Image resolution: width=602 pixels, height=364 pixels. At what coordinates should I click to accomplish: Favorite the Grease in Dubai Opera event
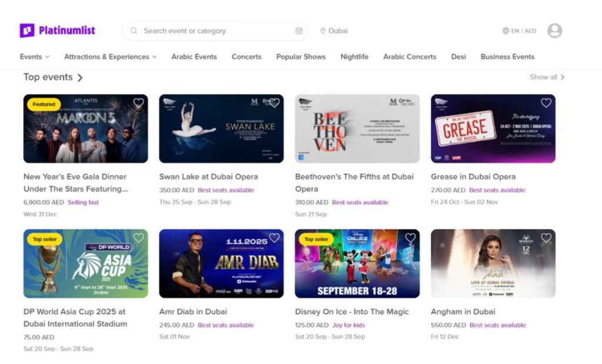pos(546,102)
